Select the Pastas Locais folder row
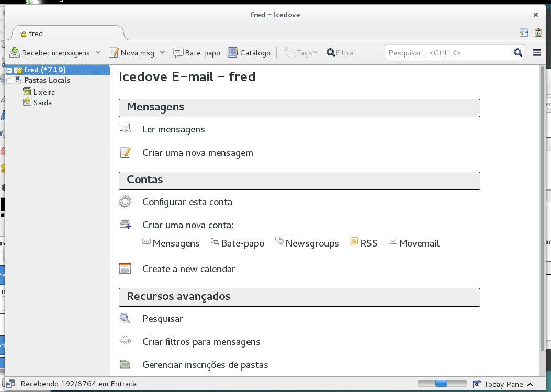Screen dimensions: 551x392 pyautogui.click(x=58, y=81)
